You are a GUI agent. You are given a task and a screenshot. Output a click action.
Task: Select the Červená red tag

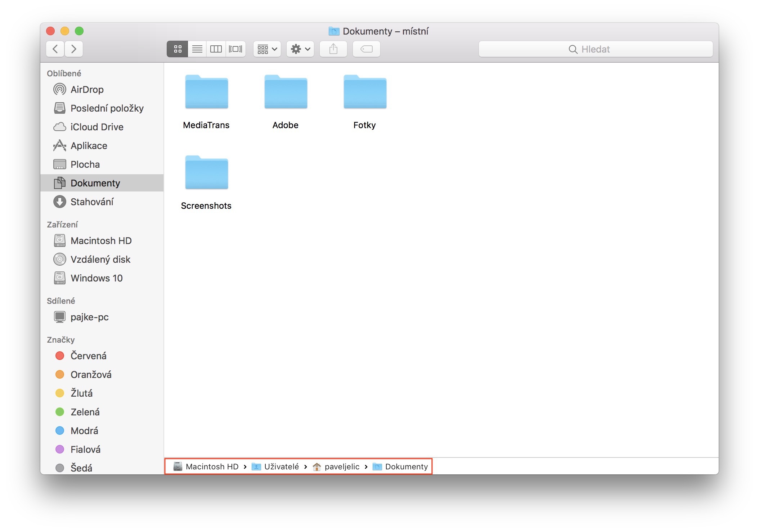point(88,356)
